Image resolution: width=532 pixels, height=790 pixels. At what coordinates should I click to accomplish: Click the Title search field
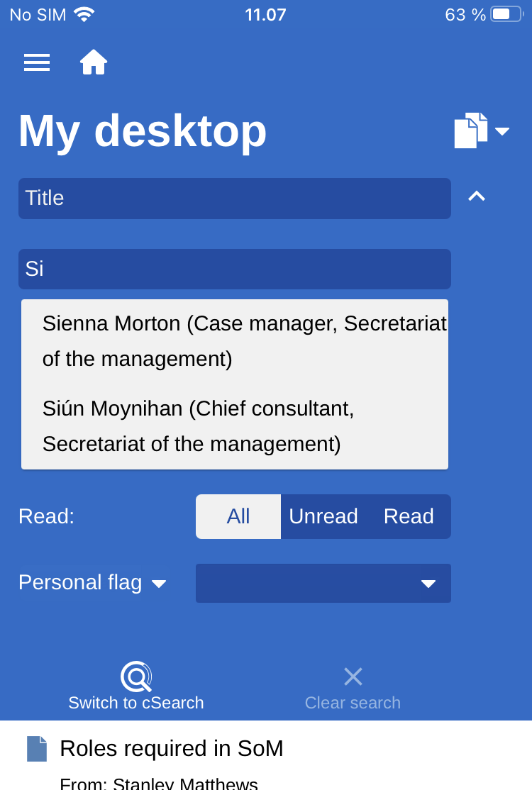point(235,199)
